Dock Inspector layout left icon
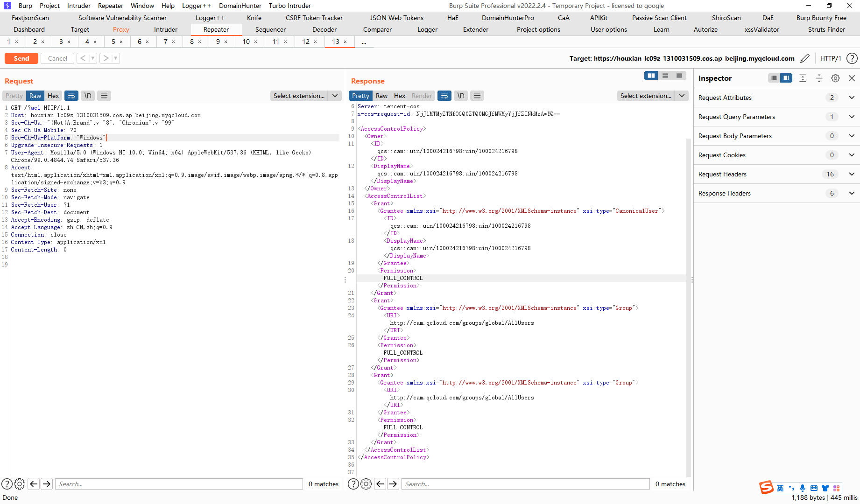 point(774,78)
